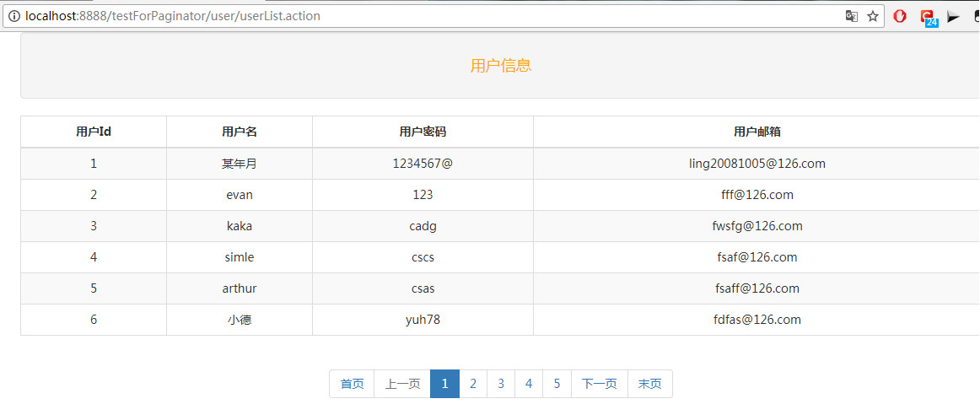
Task: Go to page 5
Action: tap(557, 384)
